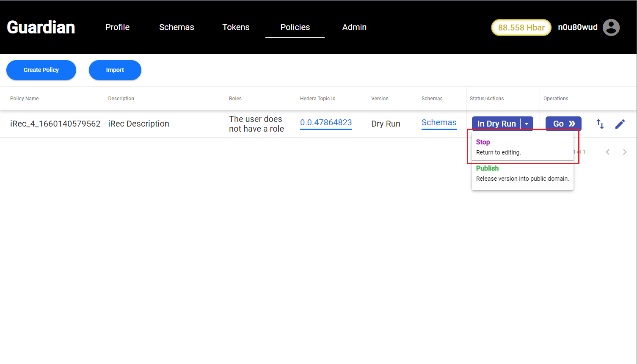Select the Policies tab
Image resolution: width=637 pixels, height=364 pixels.
point(295,27)
